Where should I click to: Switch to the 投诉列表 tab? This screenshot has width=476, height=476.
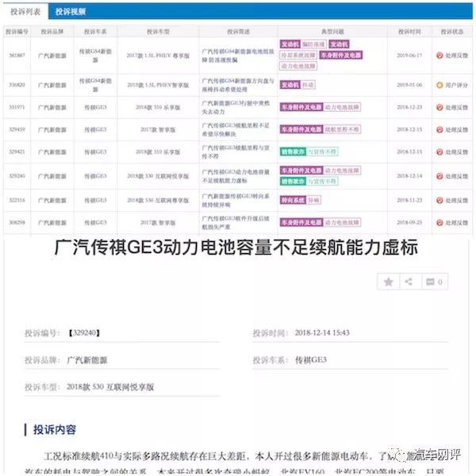click(x=25, y=12)
